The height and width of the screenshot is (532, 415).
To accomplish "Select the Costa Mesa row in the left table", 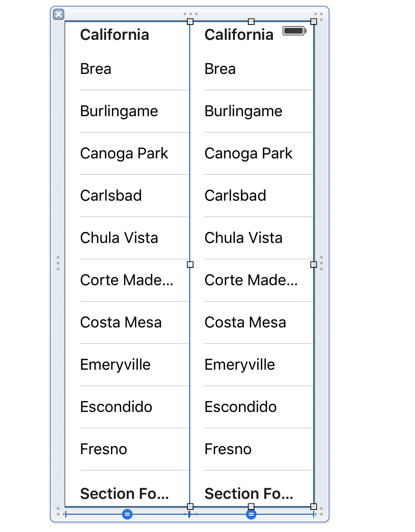I will 121,323.
